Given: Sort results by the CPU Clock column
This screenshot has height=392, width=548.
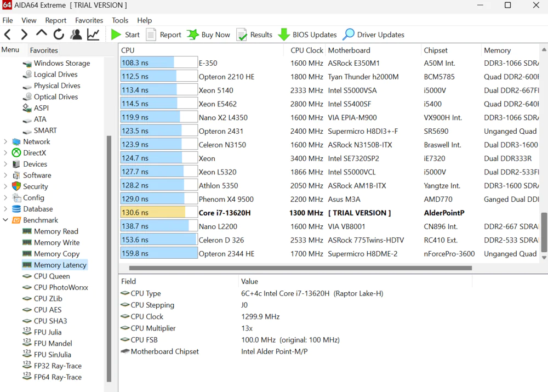Looking at the screenshot, I should coord(306,50).
